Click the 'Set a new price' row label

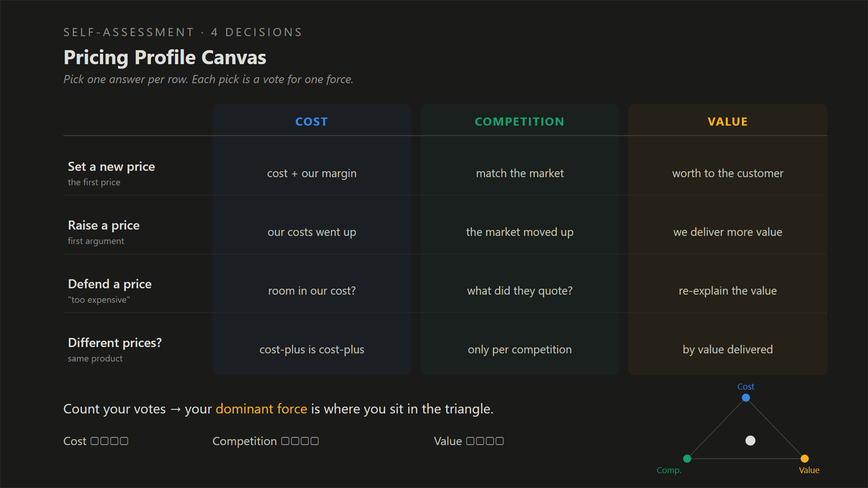(x=111, y=166)
